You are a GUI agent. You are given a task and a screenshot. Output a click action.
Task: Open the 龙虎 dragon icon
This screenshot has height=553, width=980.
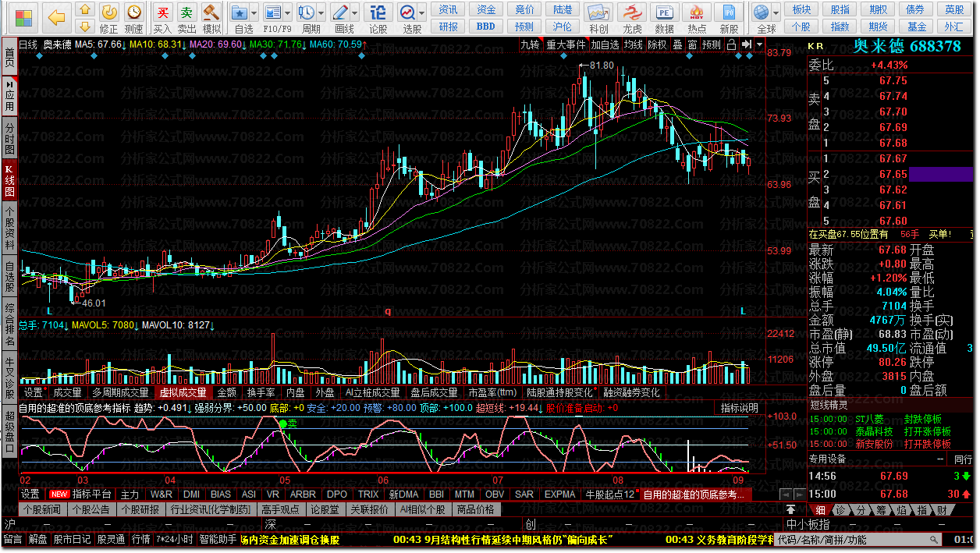(632, 12)
